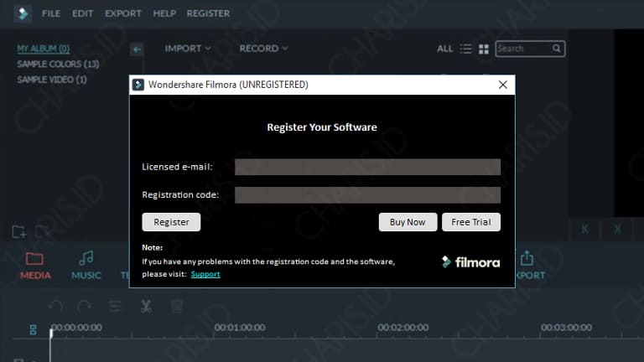Select SAMPLE VIDEO (1) album
The image size is (644, 362).
52,80
